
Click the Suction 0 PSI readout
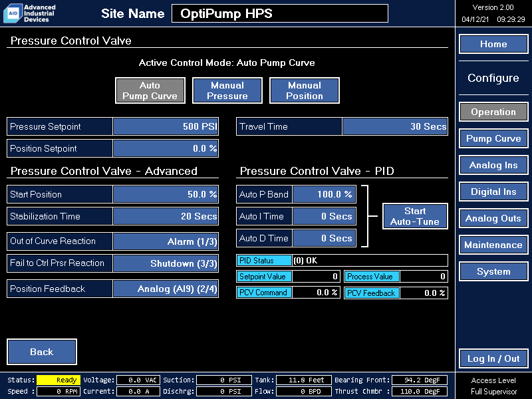[224, 380]
